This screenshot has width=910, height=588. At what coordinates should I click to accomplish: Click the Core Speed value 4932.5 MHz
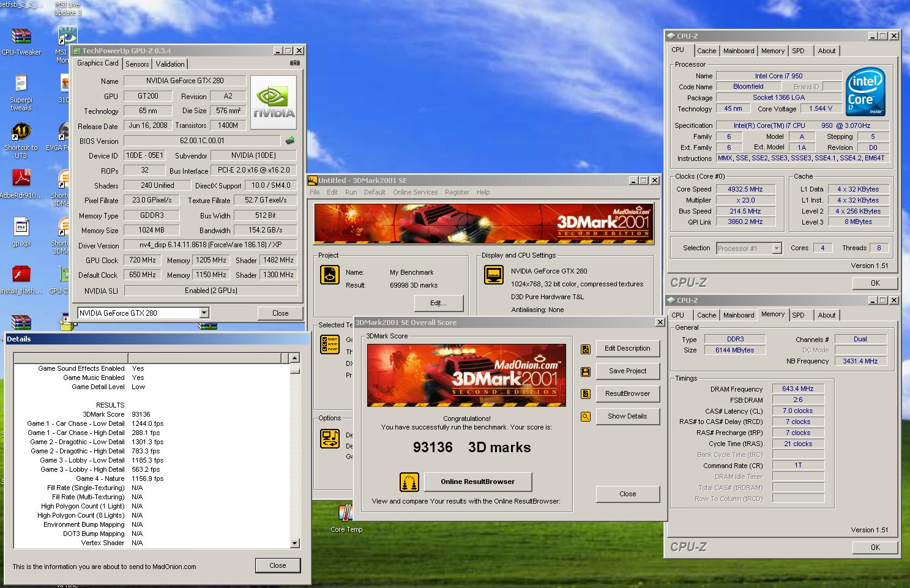[x=745, y=190]
